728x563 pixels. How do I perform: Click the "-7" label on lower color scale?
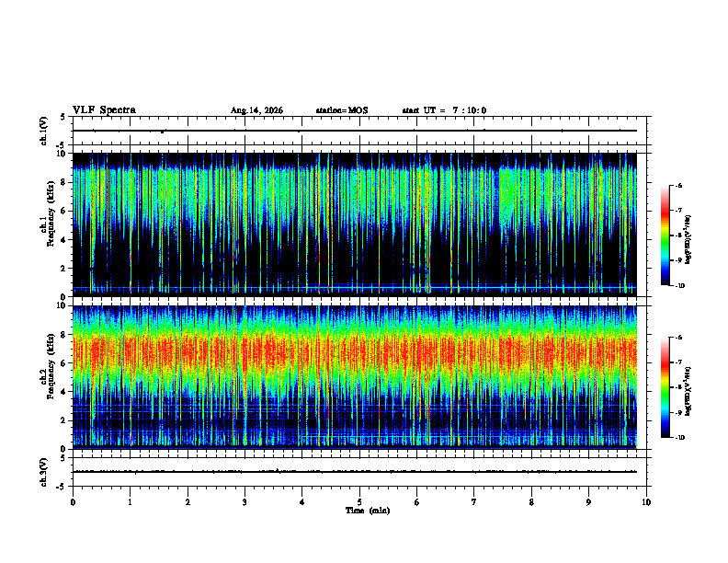click(x=678, y=362)
